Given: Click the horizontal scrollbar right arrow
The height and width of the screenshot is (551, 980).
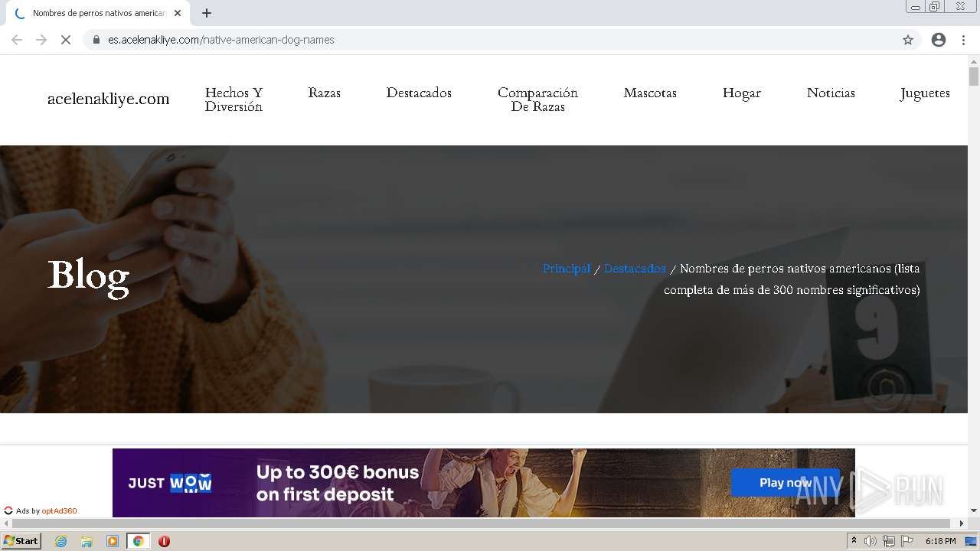Looking at the screenshot, I should point(962,523).
